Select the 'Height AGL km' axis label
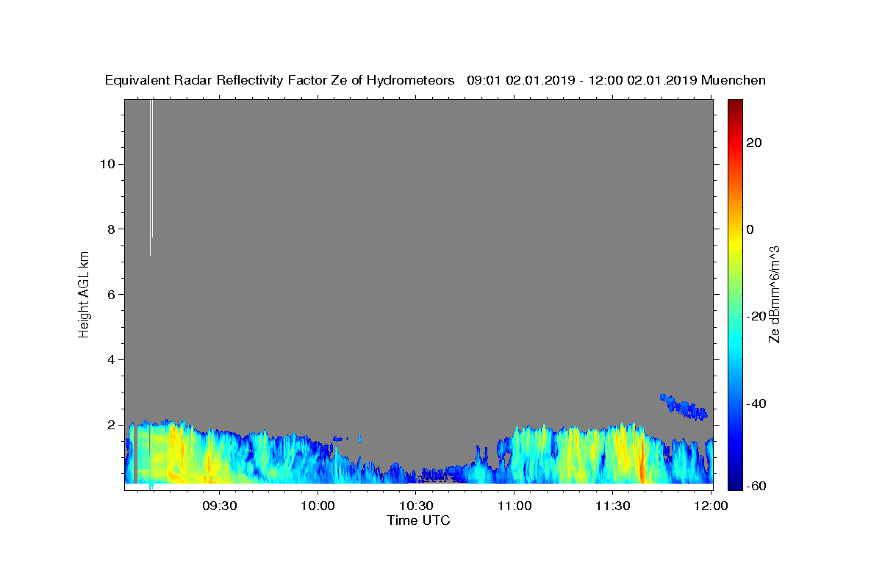Screen dimensions: 882x588 click(85, 294)
